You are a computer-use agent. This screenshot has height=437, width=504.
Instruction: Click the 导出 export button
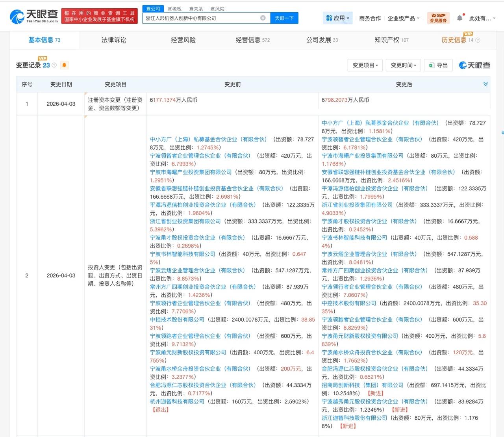click(439, 65)
